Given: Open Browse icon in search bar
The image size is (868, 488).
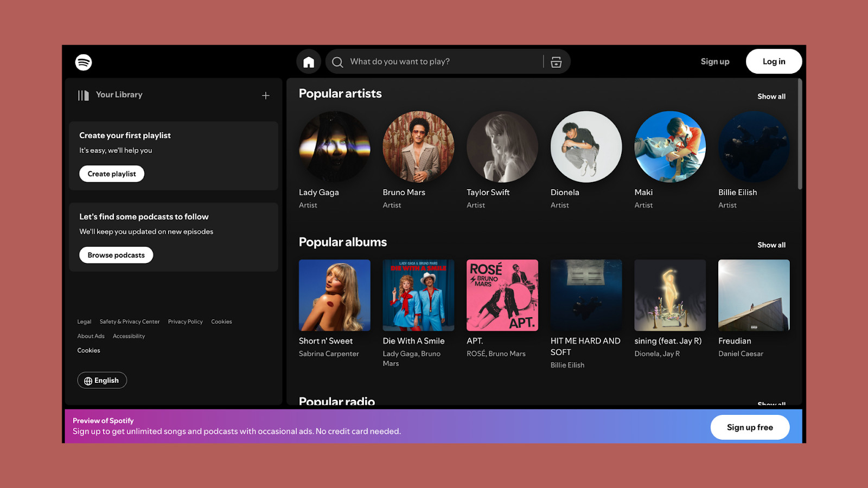Looking at the screenshot, I should click(556, 62).
